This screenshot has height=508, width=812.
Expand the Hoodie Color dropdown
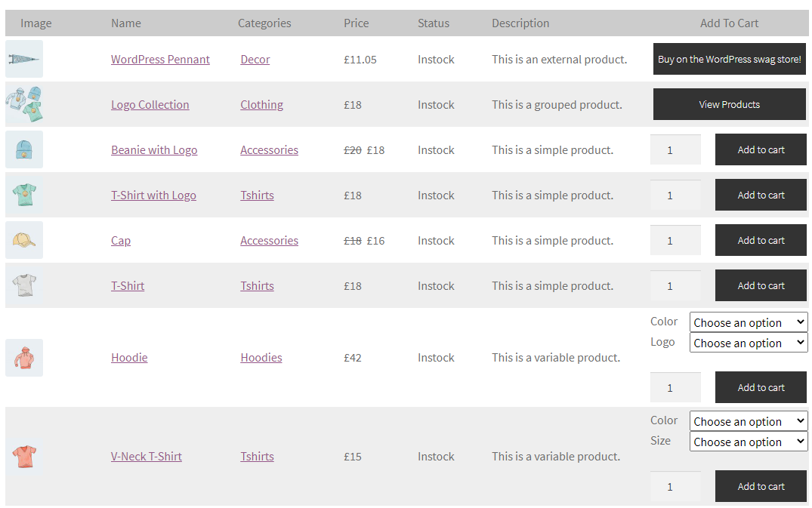click(749, 322)
